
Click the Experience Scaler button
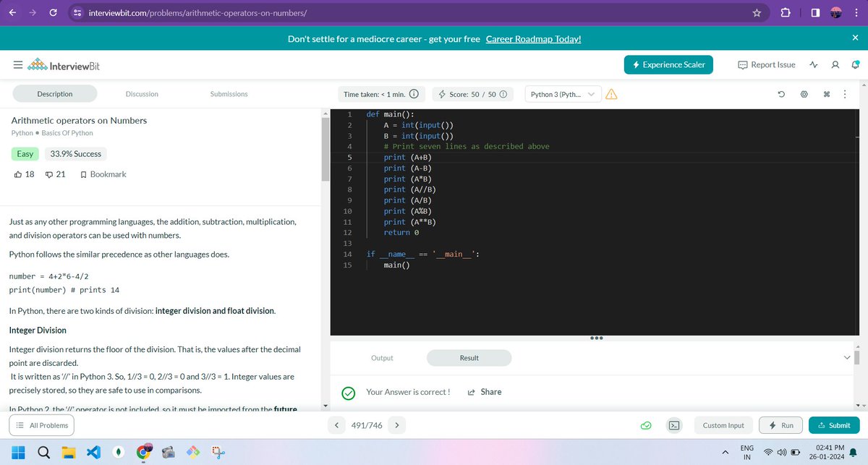669,64
